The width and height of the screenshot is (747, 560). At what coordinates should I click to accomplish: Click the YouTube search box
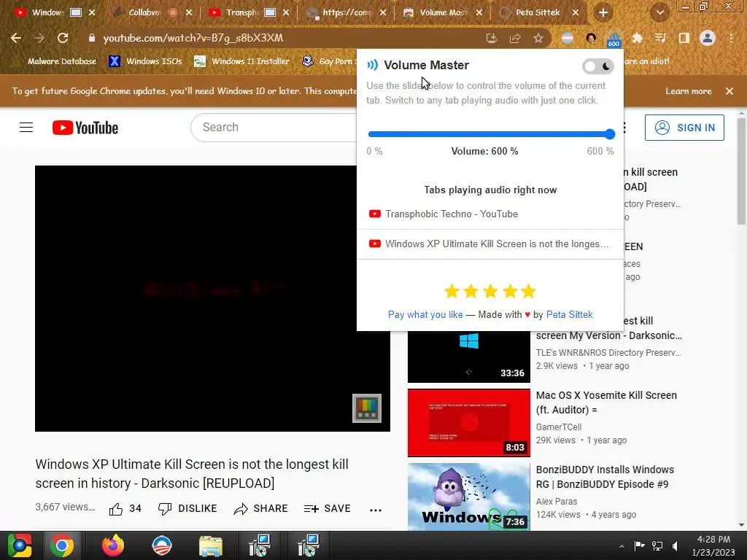(x=274, y=128)
